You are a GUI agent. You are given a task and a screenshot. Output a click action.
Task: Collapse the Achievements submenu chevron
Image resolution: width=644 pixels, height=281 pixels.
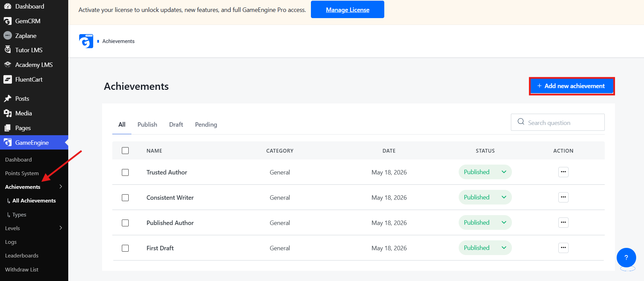61,186
